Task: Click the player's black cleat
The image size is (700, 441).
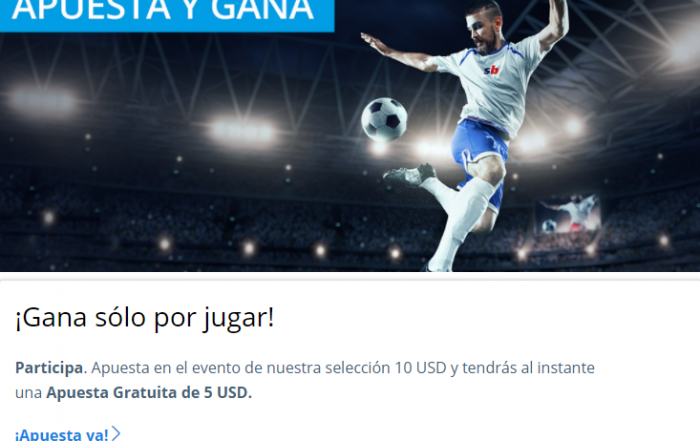Action: click(x=410, y=175)
